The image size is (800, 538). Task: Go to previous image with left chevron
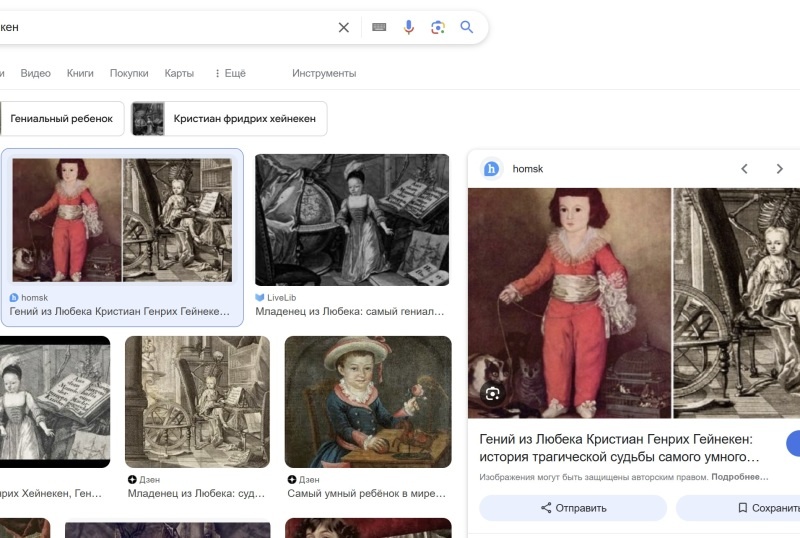(x=744, y=169)
